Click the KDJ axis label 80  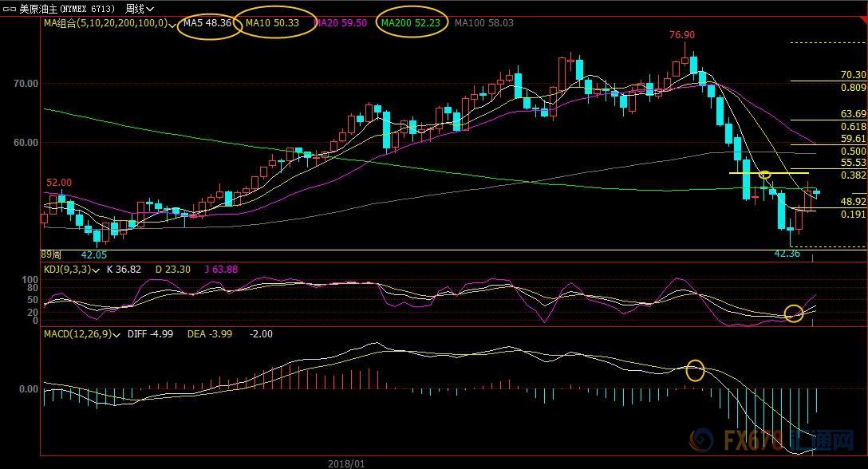coord(33,288)
